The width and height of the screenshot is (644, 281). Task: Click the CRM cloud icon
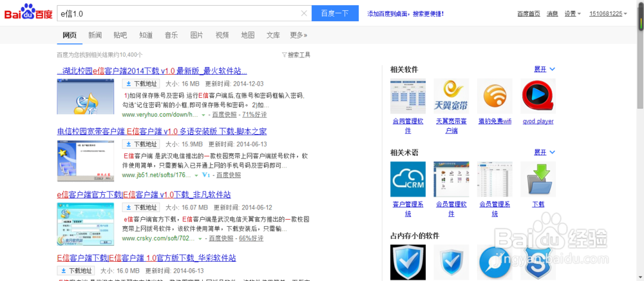(x=408, y=179)
